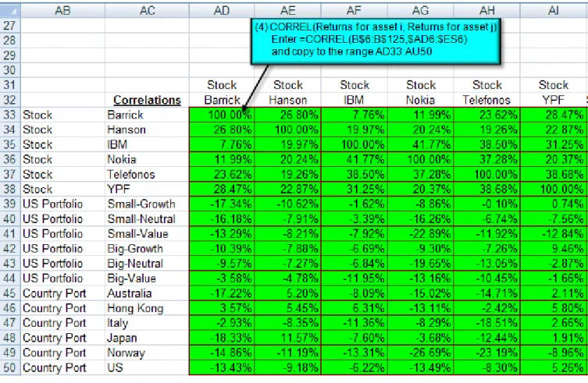Screen dimensions: 588x383
Task: Select the -26.69% cell in the Norway row
Action: [x=420, y=353]
